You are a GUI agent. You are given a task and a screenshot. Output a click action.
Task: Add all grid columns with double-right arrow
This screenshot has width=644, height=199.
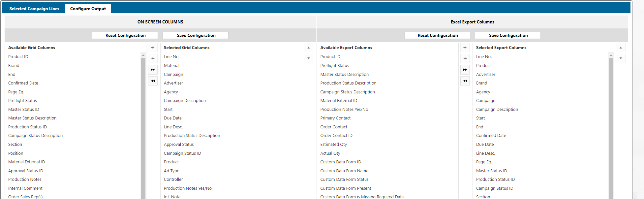[153, 70]
